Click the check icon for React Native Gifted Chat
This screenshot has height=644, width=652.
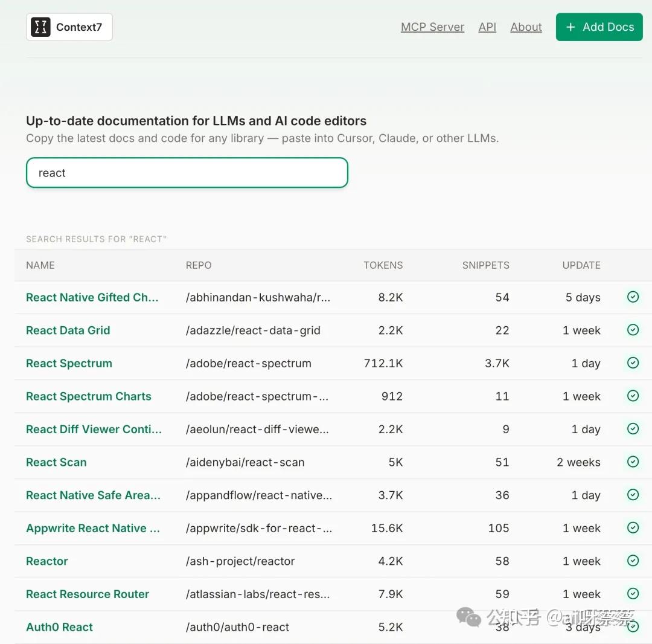pyautogui.click(x=633, y=297)
